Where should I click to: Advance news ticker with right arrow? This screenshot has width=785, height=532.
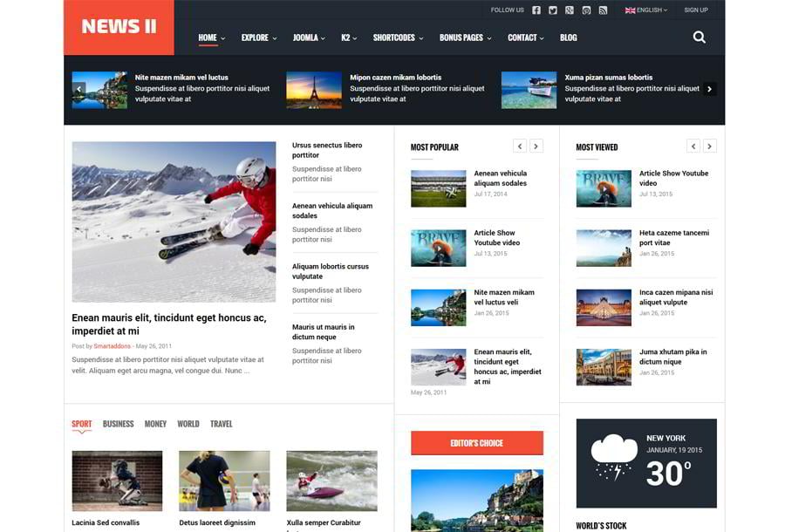[710, 89]
